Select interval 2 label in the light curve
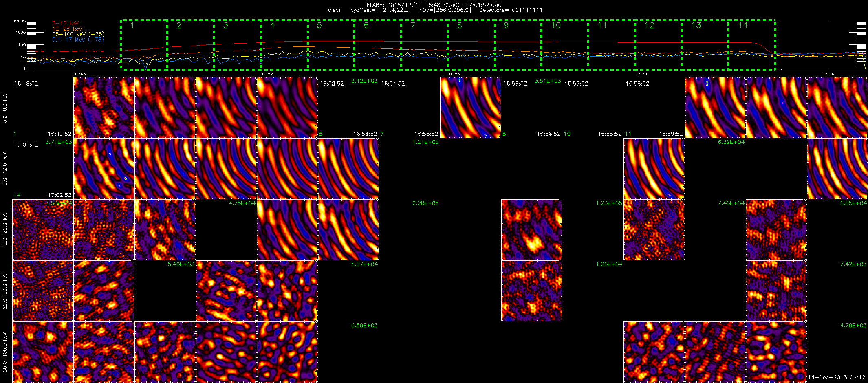 [x=179, y=25]
